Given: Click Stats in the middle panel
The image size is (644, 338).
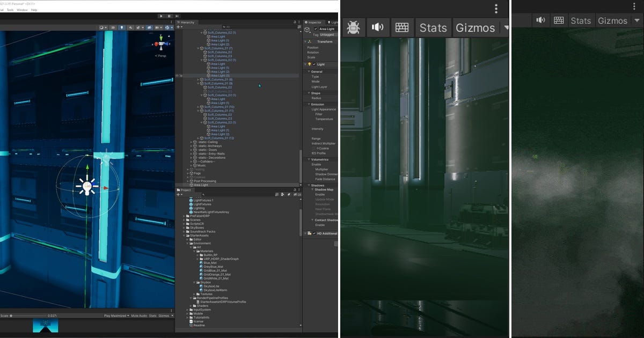Looking at the screenshot, I should pyautogui.click(x=433, y=27).
